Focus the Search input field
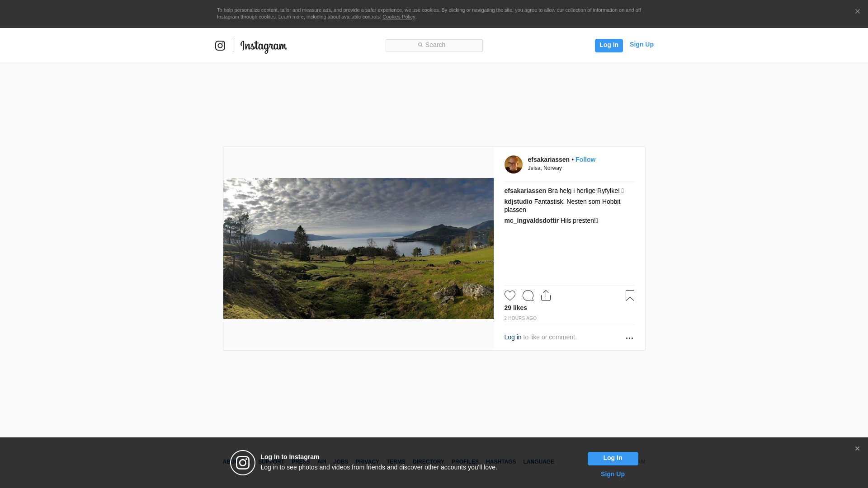The height and width of the screenshot is (488, 868). [434, 45]
